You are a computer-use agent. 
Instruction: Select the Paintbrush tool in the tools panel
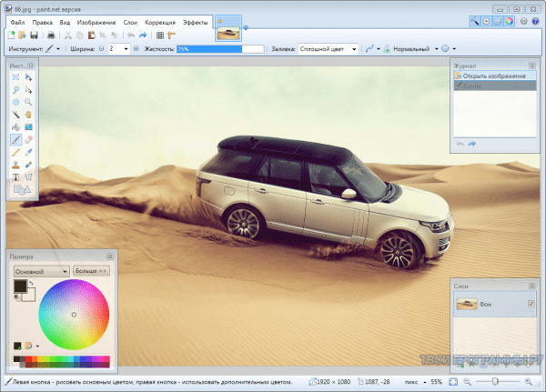tap(15, 140)
